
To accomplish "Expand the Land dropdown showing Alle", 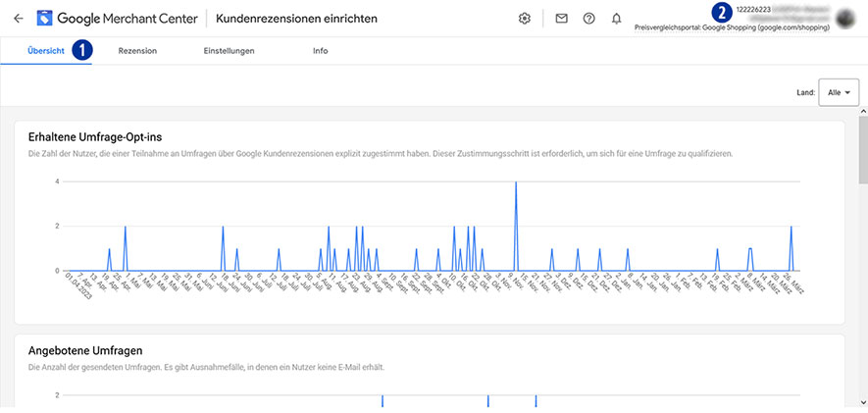I will 839,92.
